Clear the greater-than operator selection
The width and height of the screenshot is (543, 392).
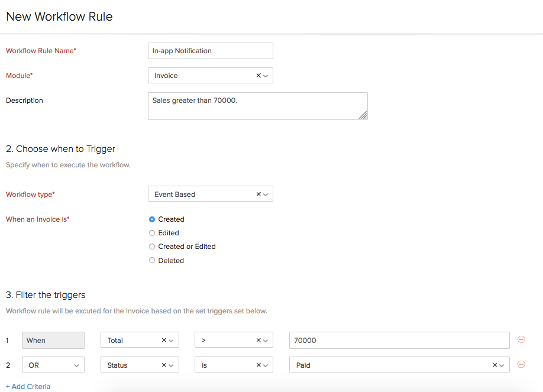258,341
